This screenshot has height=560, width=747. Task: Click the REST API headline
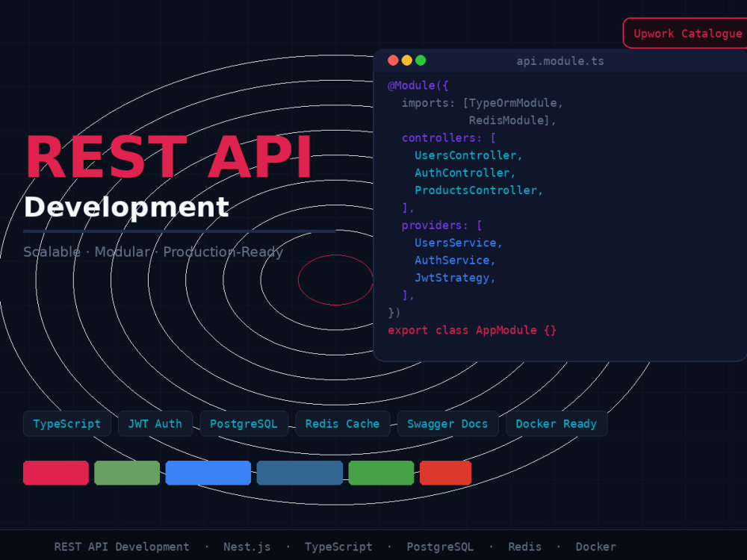[x=169, y=157]
